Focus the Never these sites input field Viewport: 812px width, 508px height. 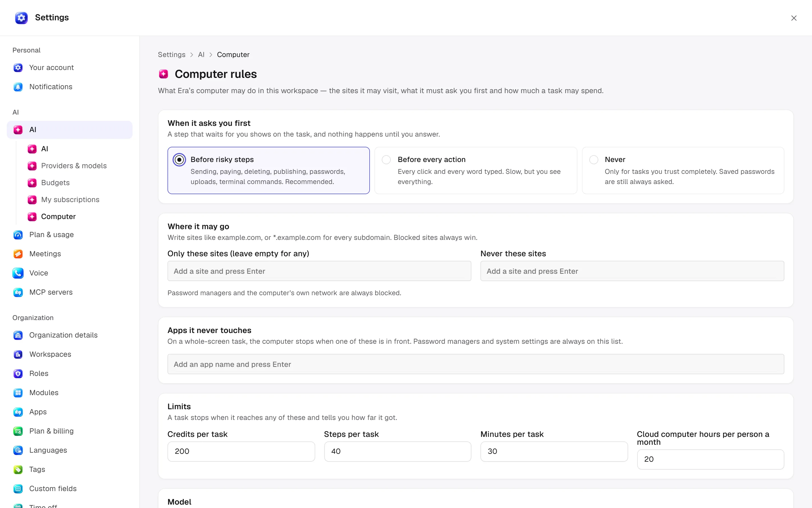point(632,271)
